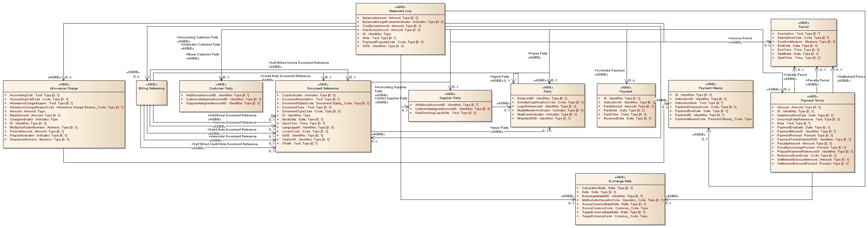The width and height of the screenshot is (868, 228).
Task: Click the plus marker beside SequenceNumeric attribute
Action: (x=5, y=140)
